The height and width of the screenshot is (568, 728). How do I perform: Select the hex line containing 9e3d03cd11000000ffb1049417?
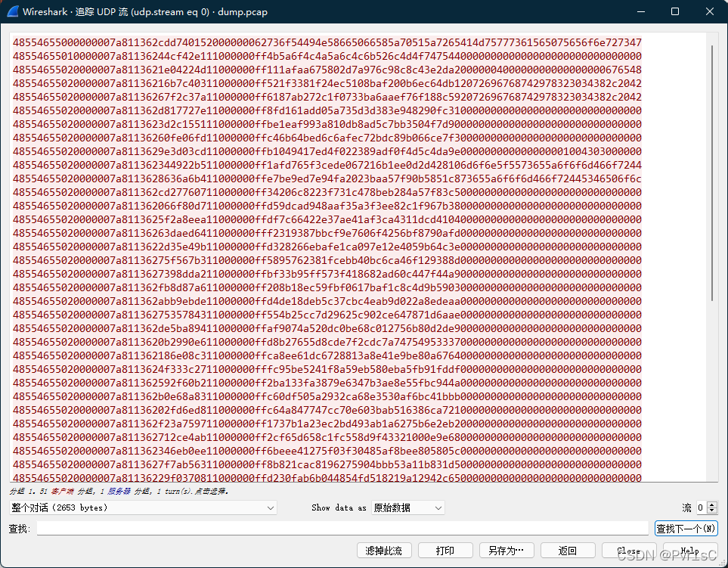(x=327, y=151)
